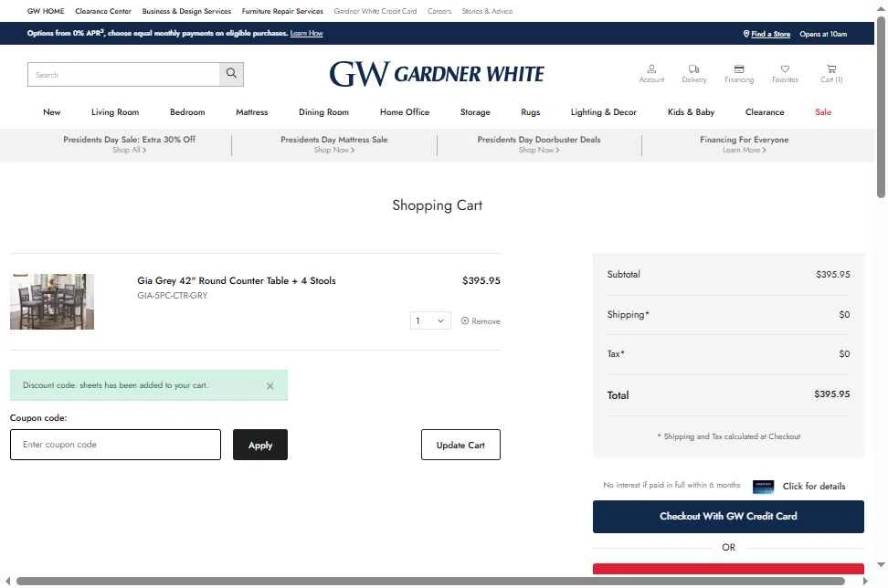Open the Gia Grey 42" Round Counter Table title

tap(236, 280)
